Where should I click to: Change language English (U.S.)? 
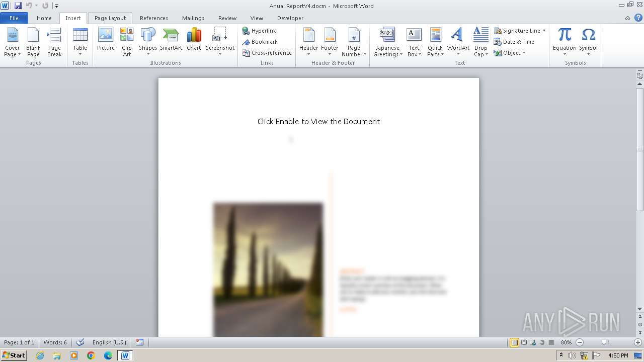coord(109,342)
